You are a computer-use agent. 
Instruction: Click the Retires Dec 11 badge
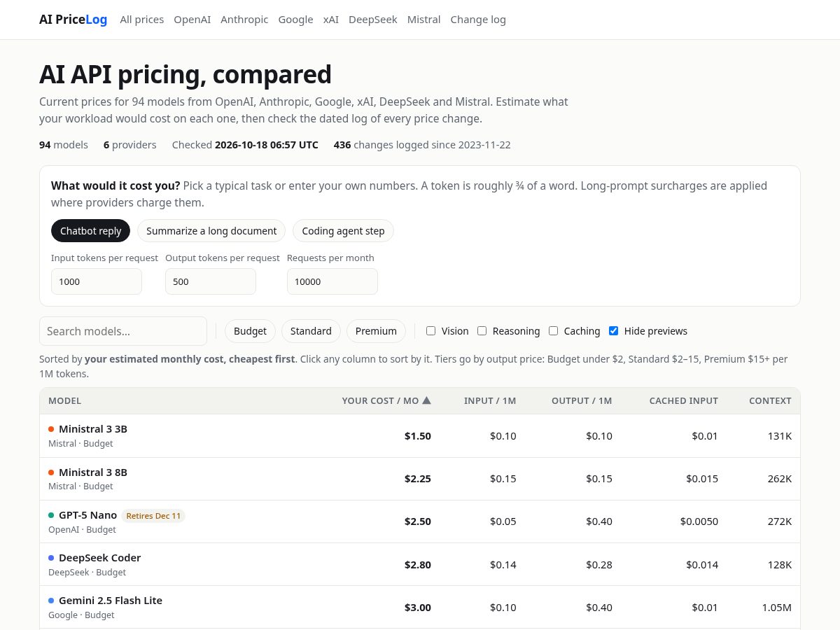click(x=153, y=516)
